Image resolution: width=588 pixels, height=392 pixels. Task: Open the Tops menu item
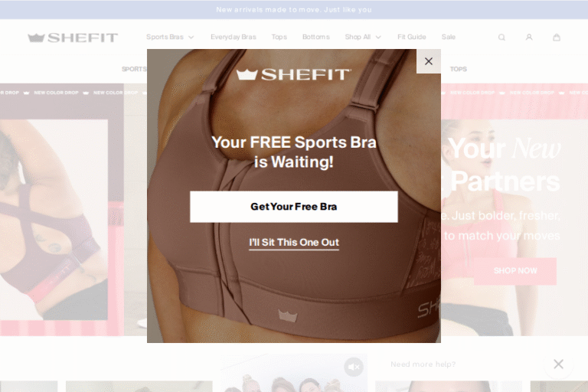279,38
